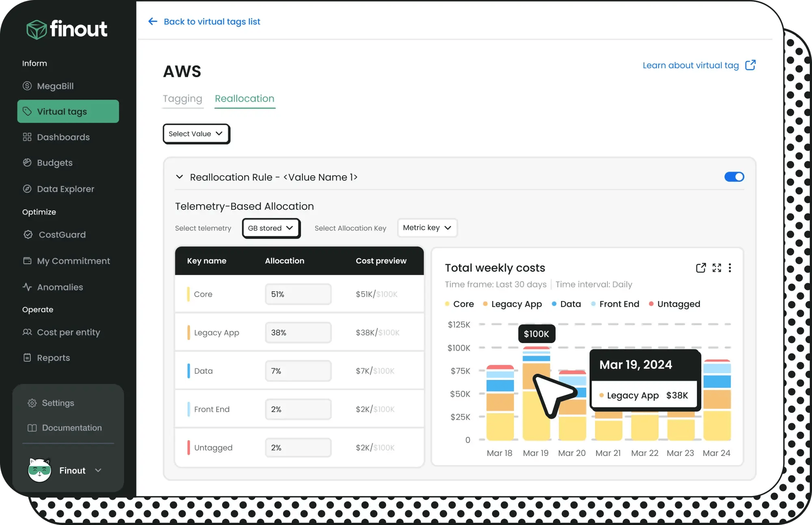The image size is (812, 525).
Task: Toggle the Data legend series
Action: (566, 304)
